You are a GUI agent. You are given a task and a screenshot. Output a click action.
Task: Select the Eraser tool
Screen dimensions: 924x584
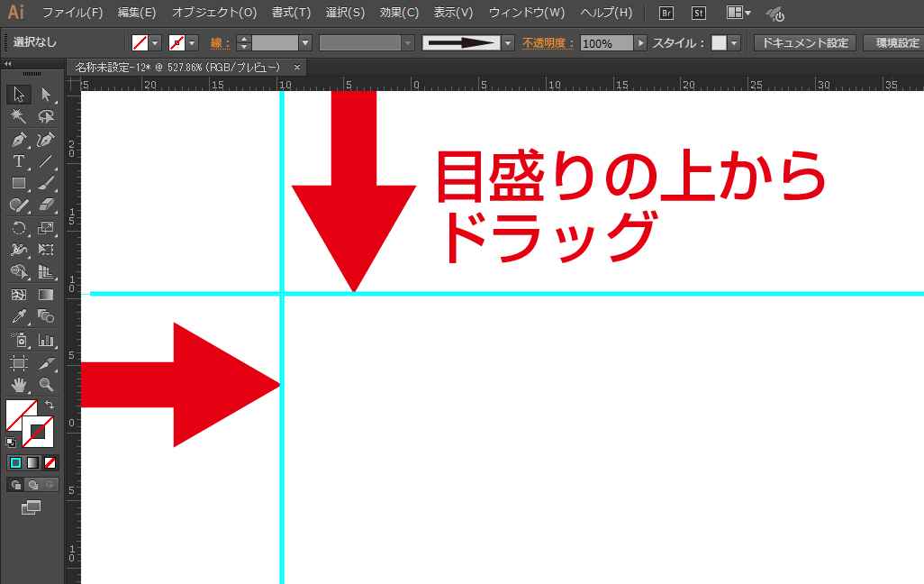point(45,205)
